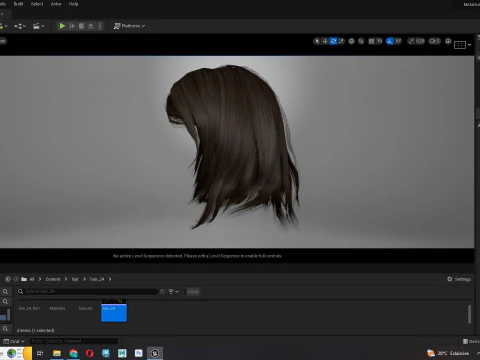The height and width of the screenshot is (360, 480).
Task: Toggle world or local coordinate space globe
Action: pyautogui.click(x=351, y=41)
